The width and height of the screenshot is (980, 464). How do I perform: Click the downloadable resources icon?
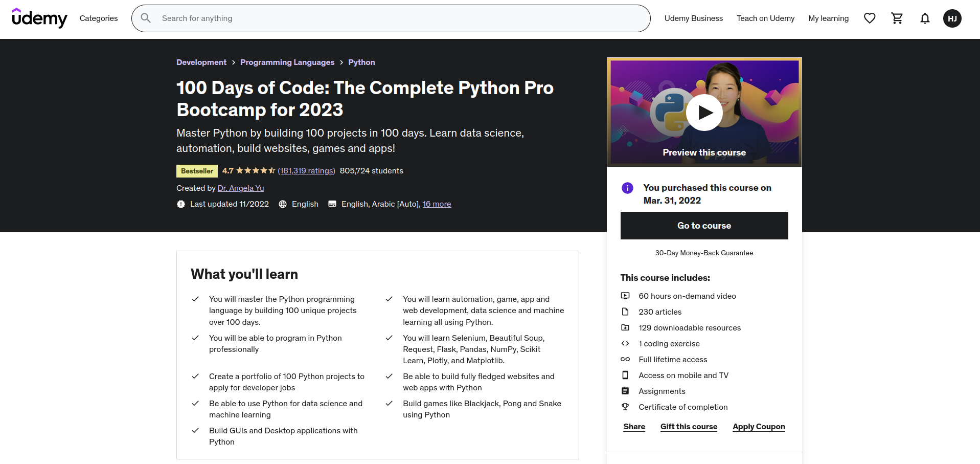point(625,328)
